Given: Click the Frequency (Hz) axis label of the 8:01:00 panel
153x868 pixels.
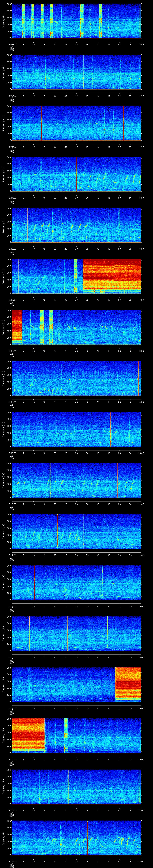Looking at the screenshot, I should (x=4, y=21).
